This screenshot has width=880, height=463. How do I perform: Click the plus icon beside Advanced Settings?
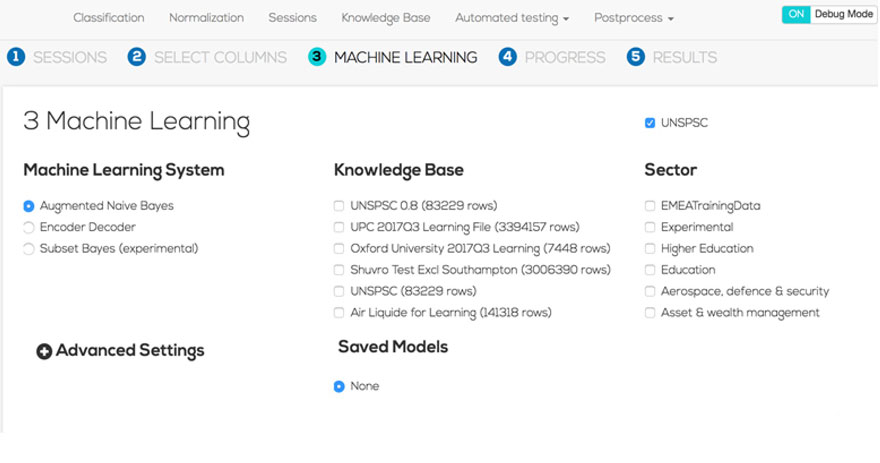pos(44,351)
